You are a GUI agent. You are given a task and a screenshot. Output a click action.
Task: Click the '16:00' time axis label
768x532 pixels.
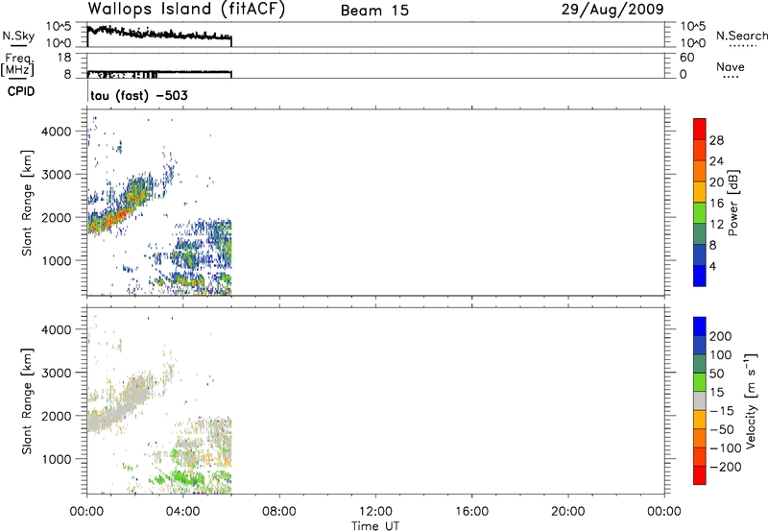click(471, 512)
